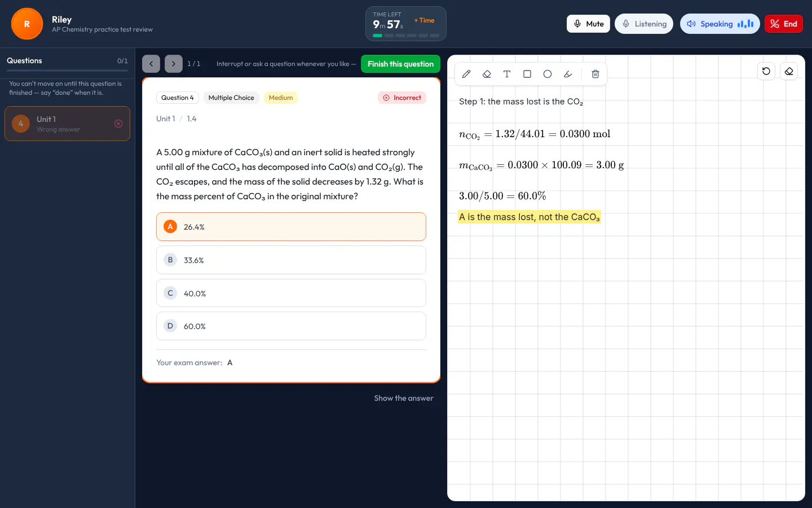Image resolution: width=812 pixels, height=508 pixels.
Task: Click the wrong-answer X icon on Unit 1
Action: [118, 124]
